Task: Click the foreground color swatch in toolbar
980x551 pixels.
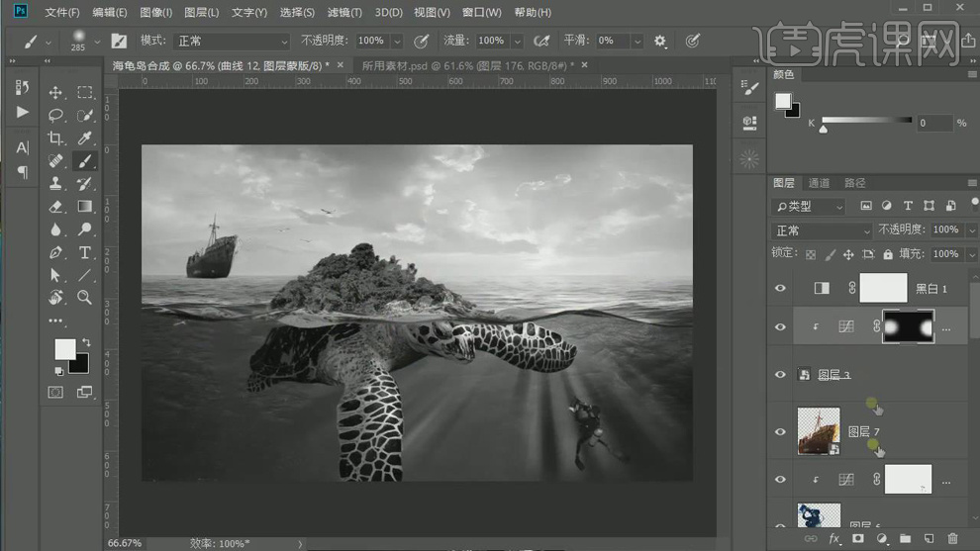Action: (x=64, y=349)
